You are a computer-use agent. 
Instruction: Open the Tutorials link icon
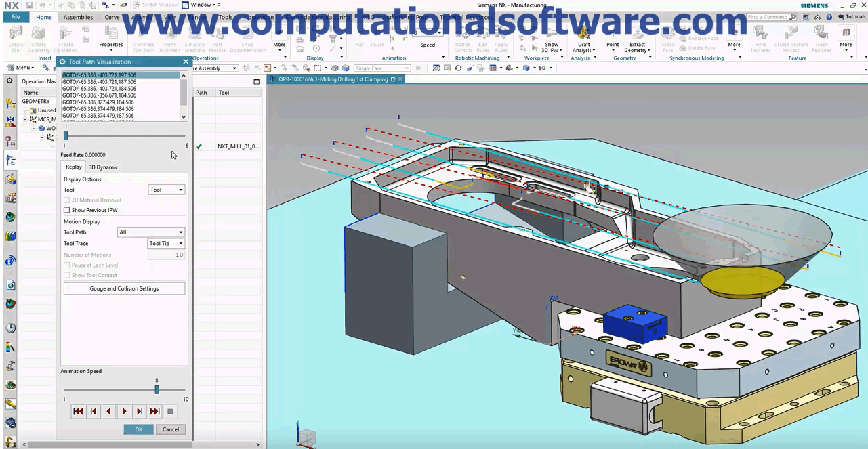pyautogui.click(x=852, y=17)
